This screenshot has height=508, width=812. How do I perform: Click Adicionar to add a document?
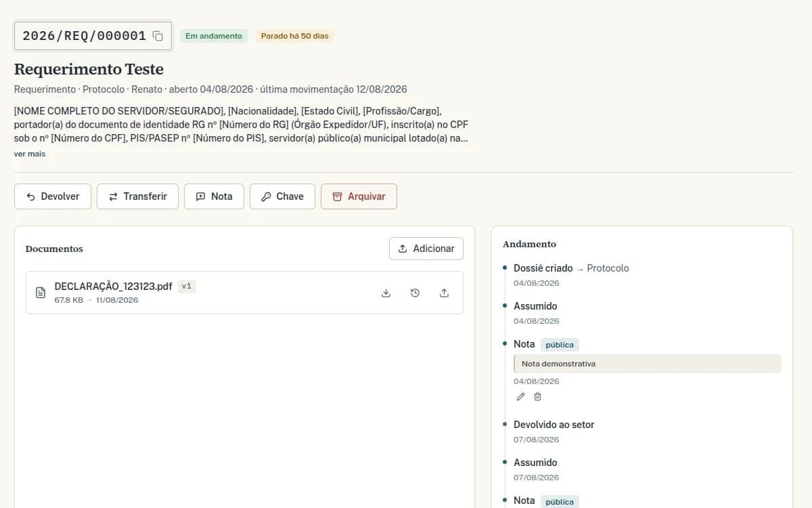click(x=426, y=249)
